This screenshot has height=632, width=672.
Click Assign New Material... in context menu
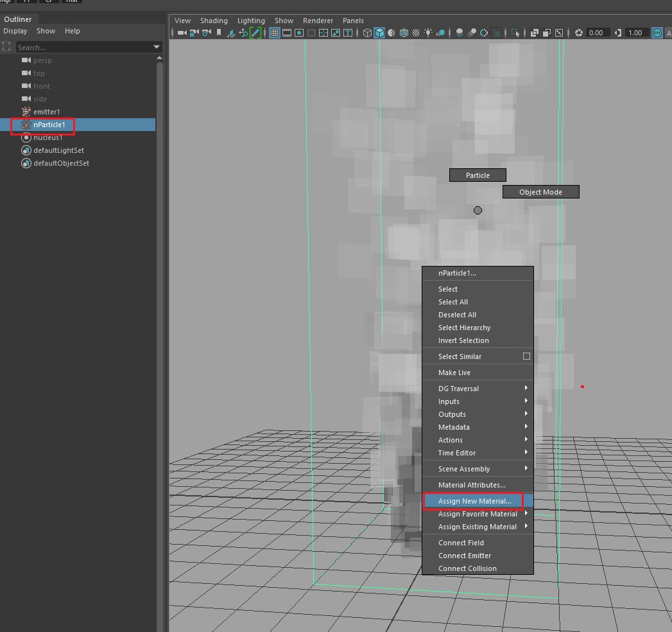478,501
